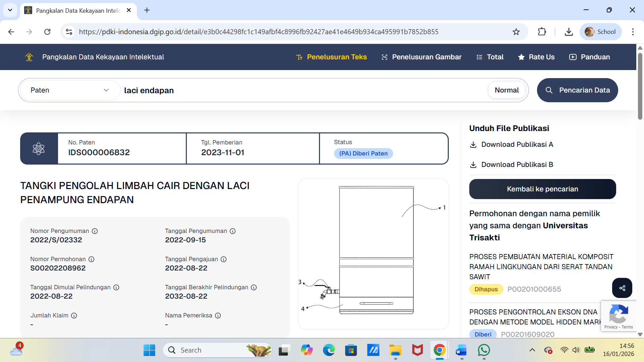The height and width of the screenshot is (362, 644).
Task: Bookmark this page with star icon
Action: tap(516, 32)
